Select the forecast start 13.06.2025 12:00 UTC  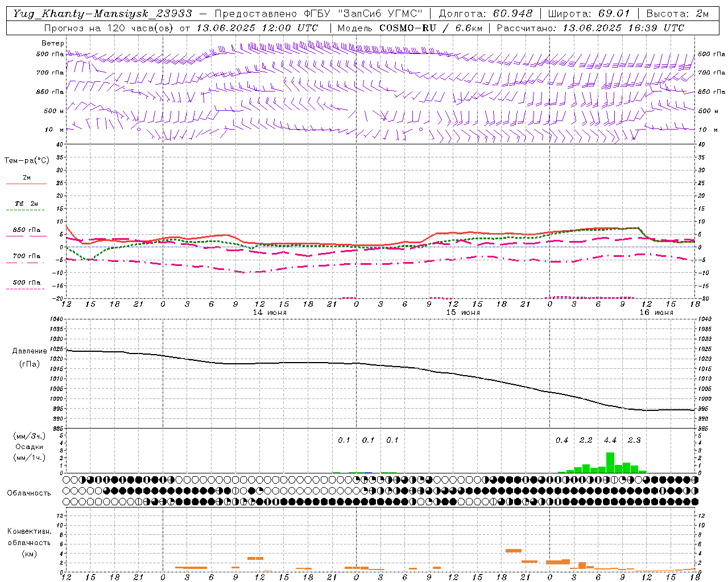[257, 28]
